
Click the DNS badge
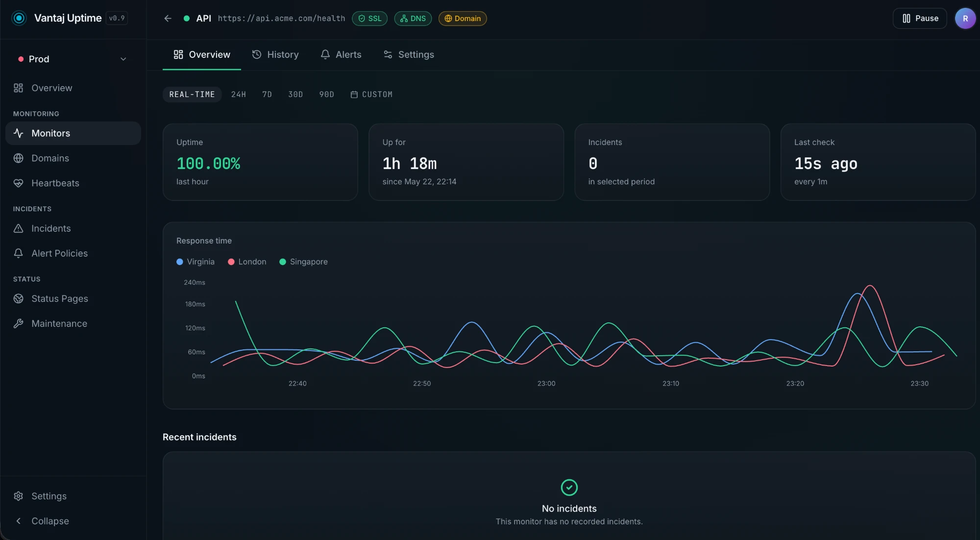click(x=413, y=19)
